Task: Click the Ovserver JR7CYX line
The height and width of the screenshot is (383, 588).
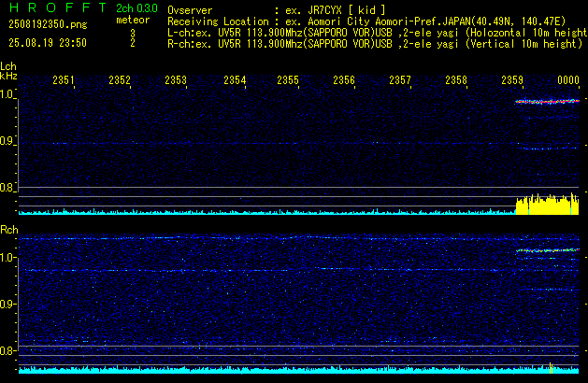Action: pos(277,10)
